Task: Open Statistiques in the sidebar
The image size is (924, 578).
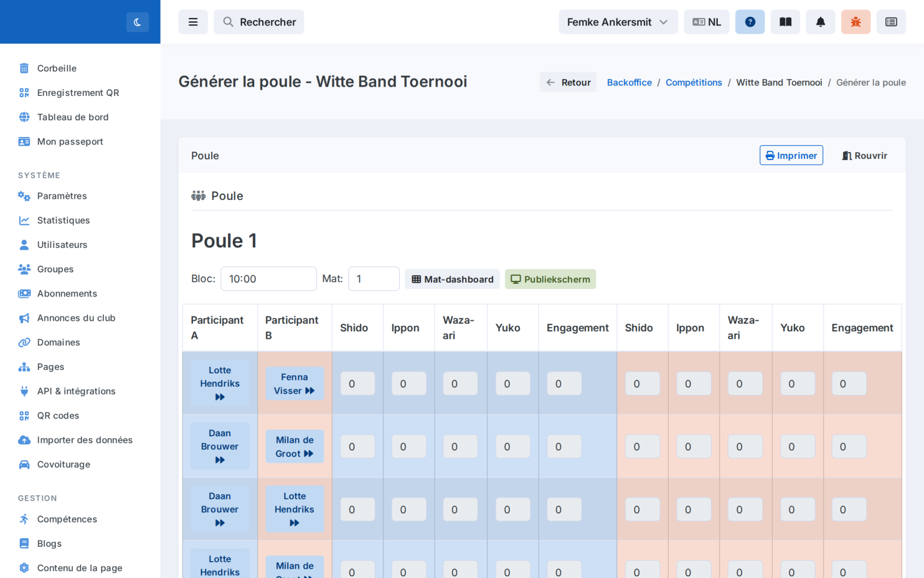Action: (64, 220)
